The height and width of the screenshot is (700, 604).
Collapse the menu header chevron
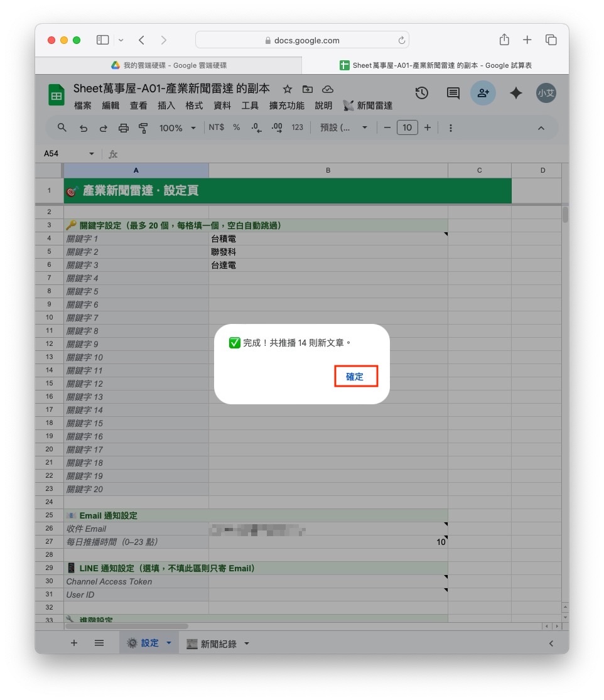coord(541,128)
